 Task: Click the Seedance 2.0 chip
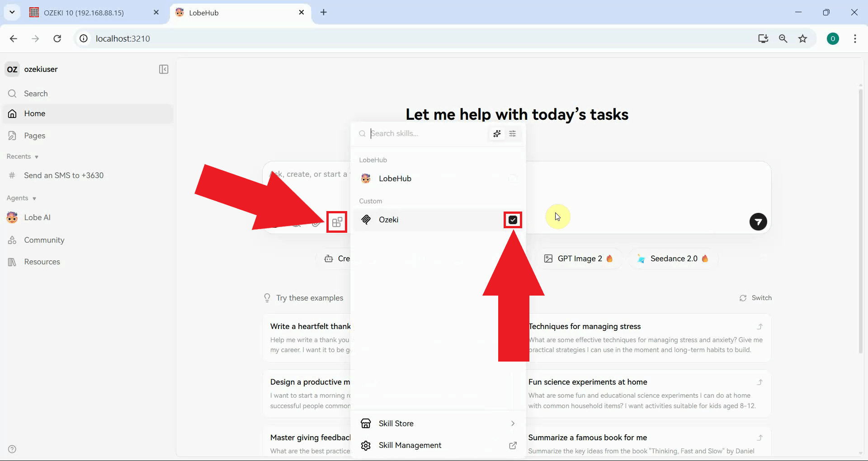(x=673, y=259)
